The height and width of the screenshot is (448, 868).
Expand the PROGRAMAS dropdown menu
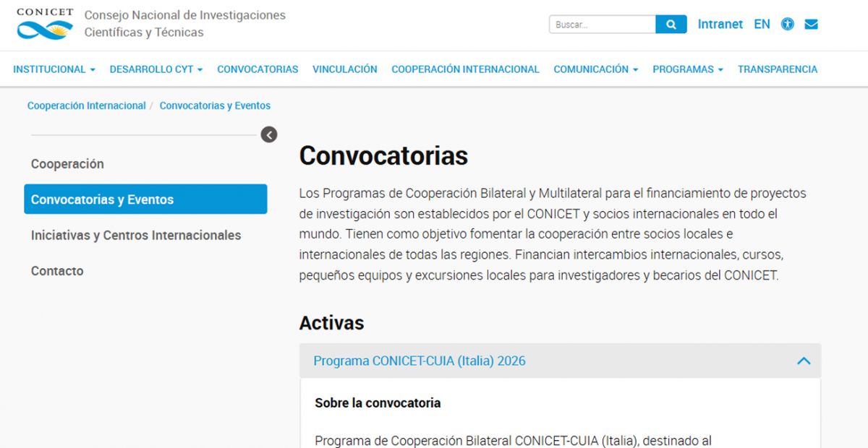click(688, 69)
